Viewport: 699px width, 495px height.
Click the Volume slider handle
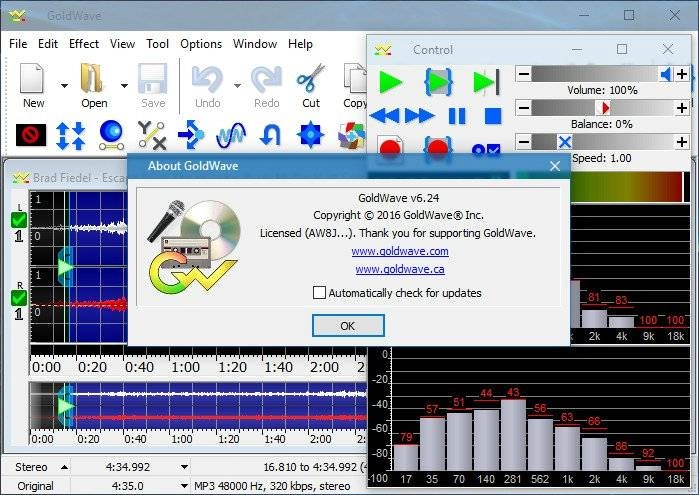coord(666,74)
